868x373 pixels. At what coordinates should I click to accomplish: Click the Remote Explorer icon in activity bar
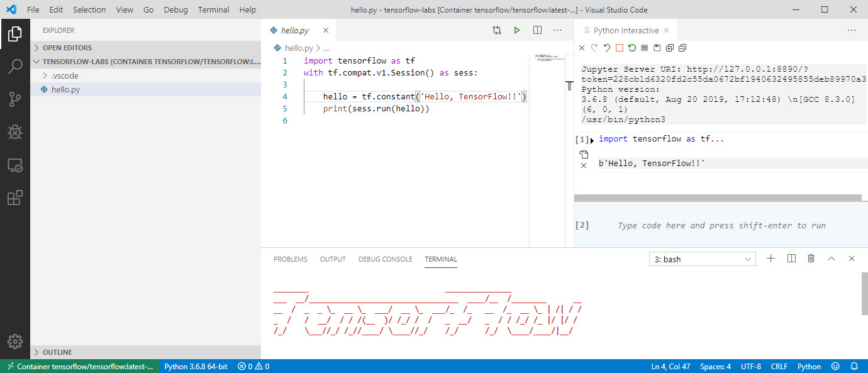[14, 165]
